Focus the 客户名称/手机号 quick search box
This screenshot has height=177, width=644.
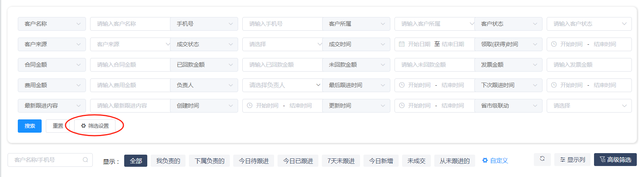45,160
